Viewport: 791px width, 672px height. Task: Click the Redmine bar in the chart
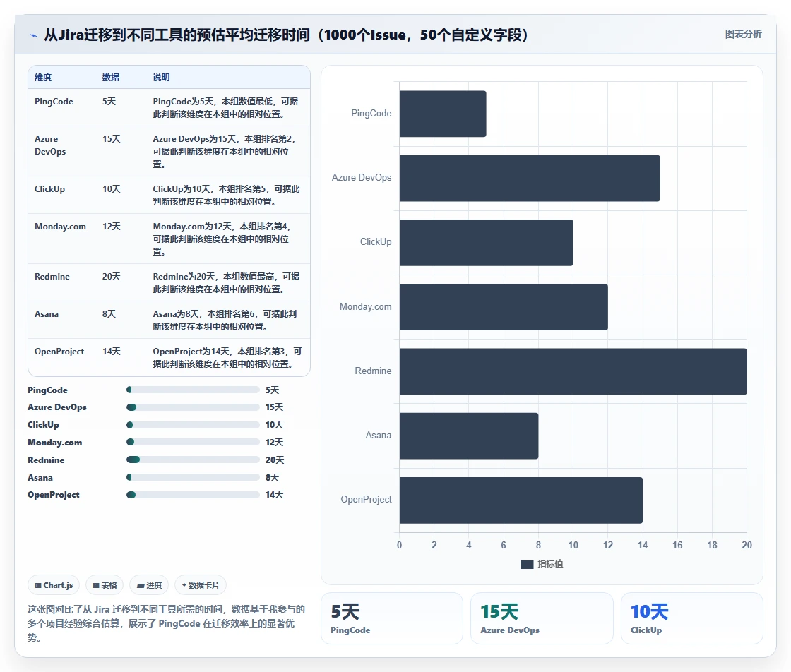[x=573, y=371]
